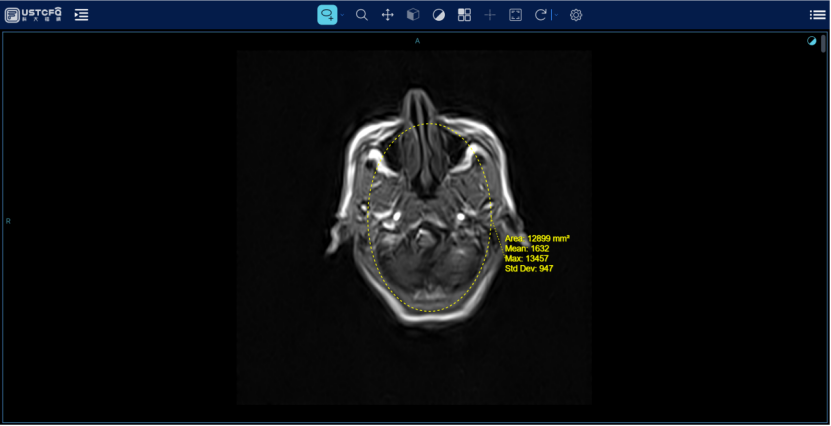Click the USTCFQ logo

[33, 14]
